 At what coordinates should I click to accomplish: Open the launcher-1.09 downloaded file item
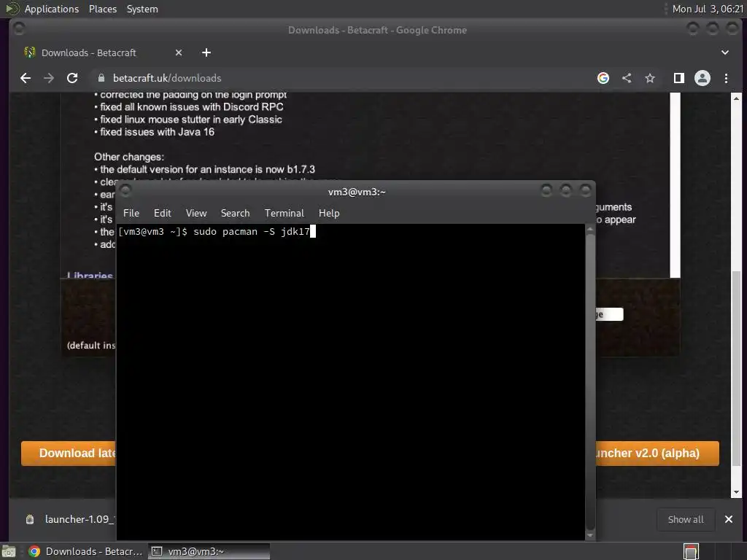pyautogui.click(x=69, y=519)
